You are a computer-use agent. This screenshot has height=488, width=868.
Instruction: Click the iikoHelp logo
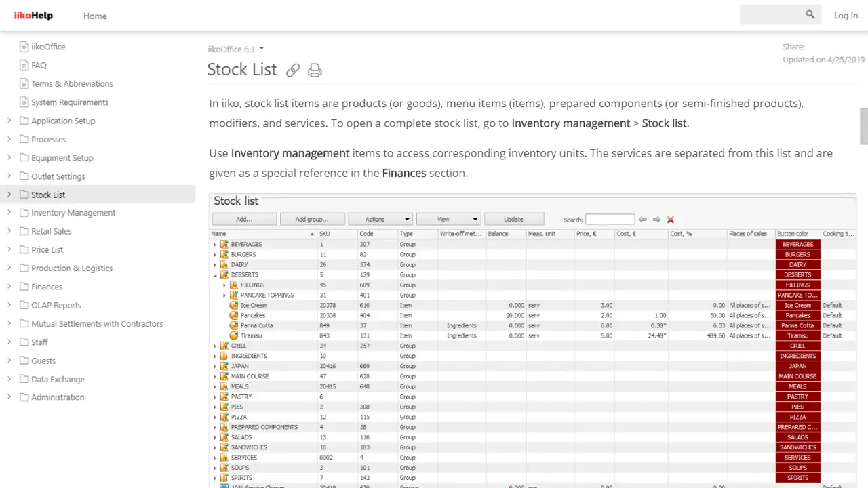coord(33,16)
